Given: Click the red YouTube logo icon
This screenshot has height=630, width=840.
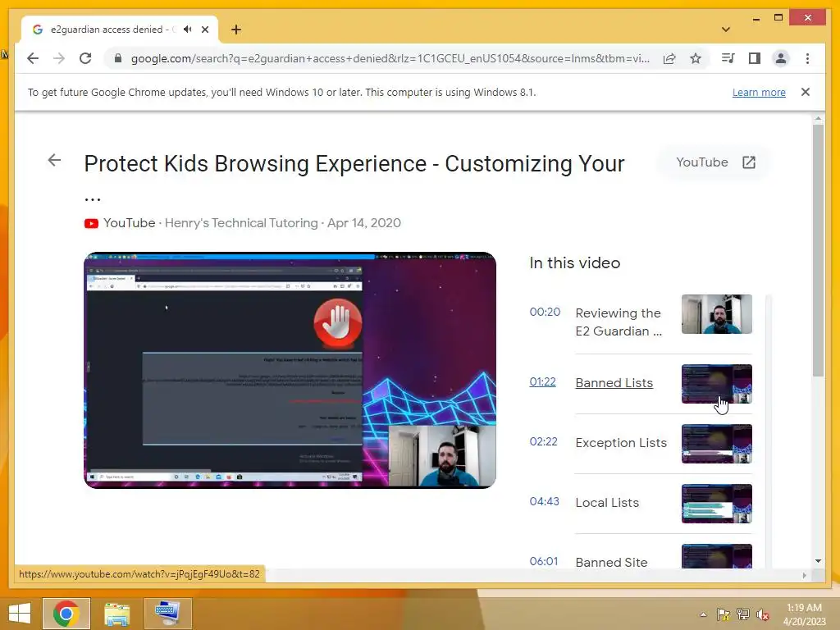Looking at the screenshot, I should point(91,223).
